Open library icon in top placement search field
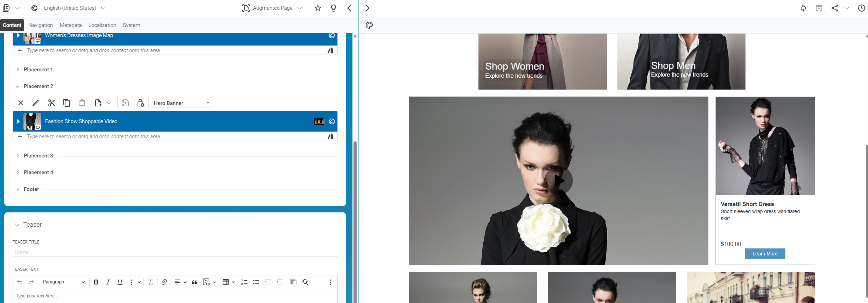Viewport: 868px width, 303px height. (330, 50)
